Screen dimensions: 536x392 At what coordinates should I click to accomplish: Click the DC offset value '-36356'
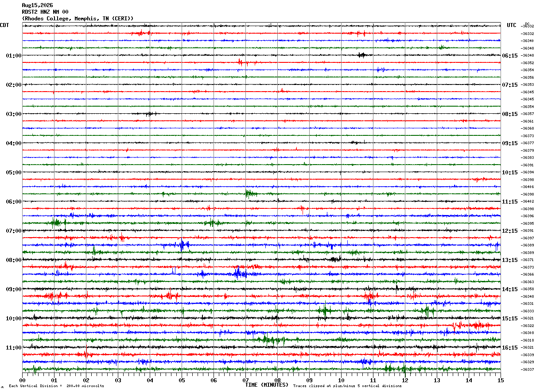pyautogui.click(x=528, y=77)
